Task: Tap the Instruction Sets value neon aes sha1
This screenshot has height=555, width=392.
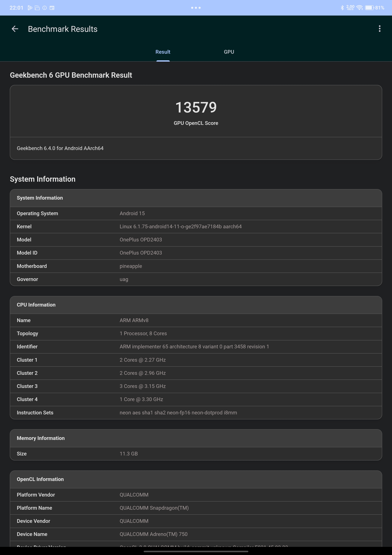Action: point(178,413)
